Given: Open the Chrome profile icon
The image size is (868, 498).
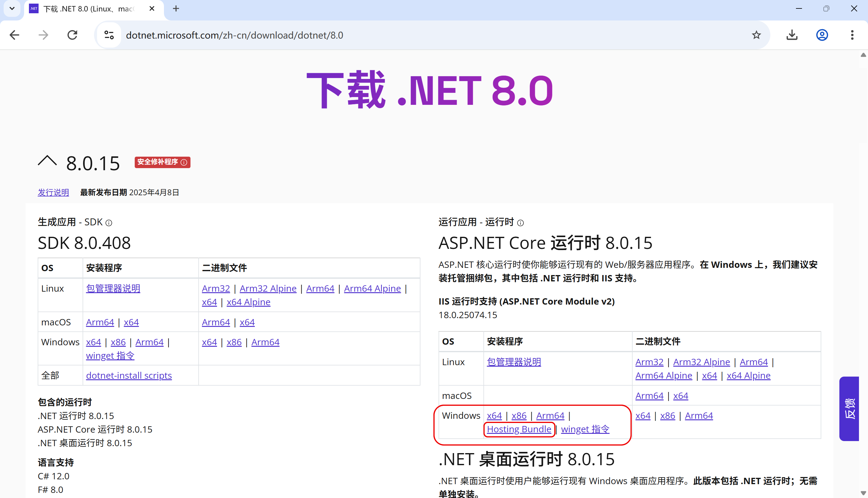Looking at the screenshot, I should point(822,35).
